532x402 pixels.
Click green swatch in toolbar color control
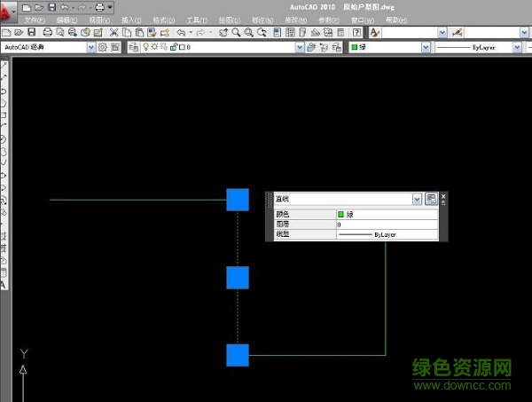354,47
